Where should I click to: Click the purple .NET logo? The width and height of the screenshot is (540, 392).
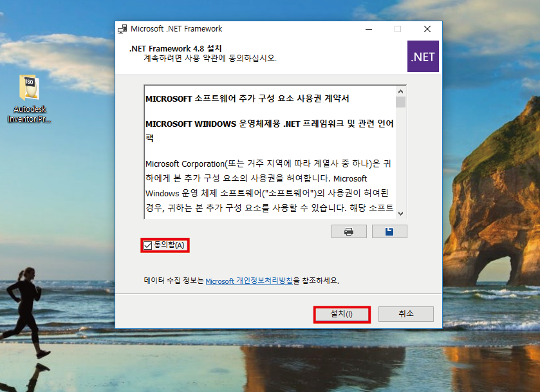(x=423, y=57)
